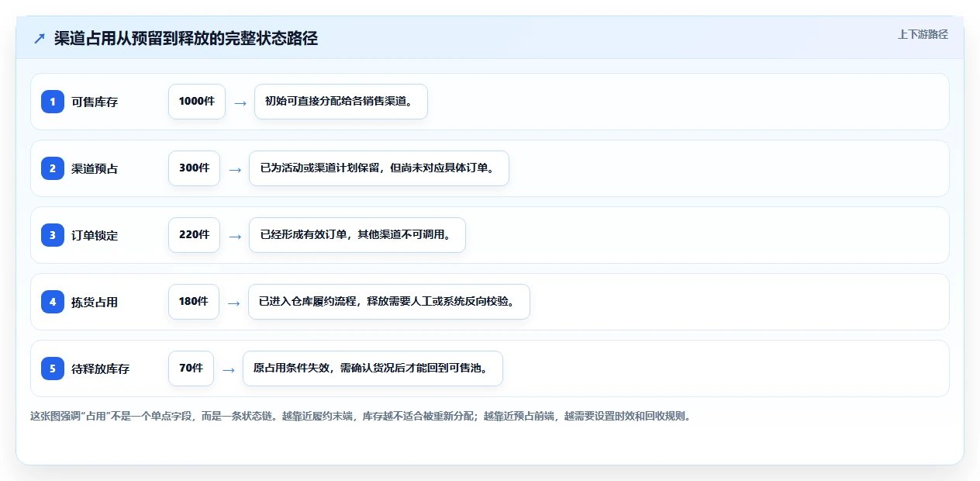Click the 渠道预占 label
The width and height of the screenshot is (980, 481).
pyautogui.click(x=95, y=168)
